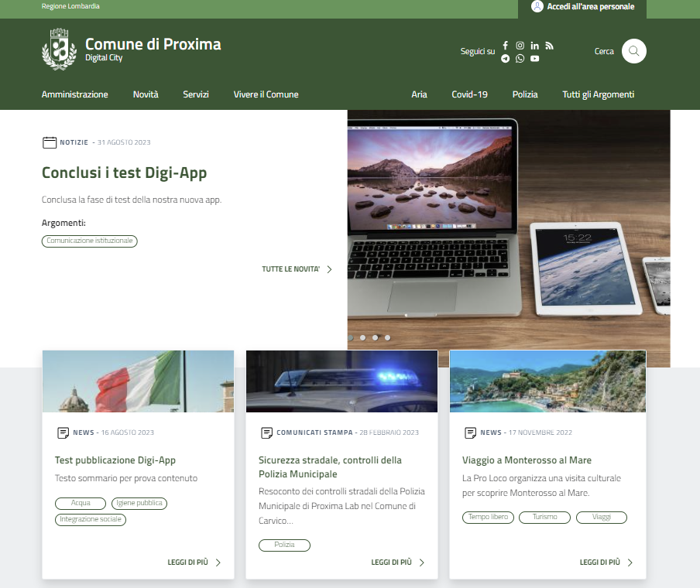Screen dimensions: 700x588
Task: Click the Comunicazione istituzionale tag
Action: click(x=90, y=241)
